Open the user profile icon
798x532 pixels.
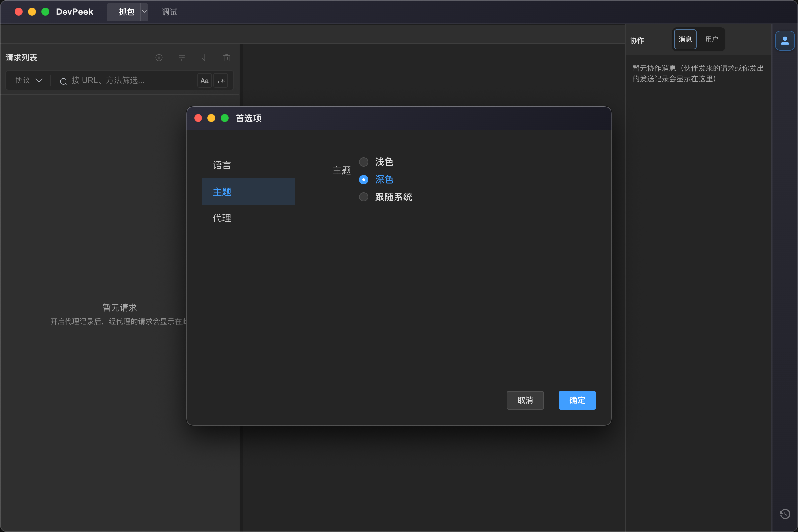click(785, 41)
